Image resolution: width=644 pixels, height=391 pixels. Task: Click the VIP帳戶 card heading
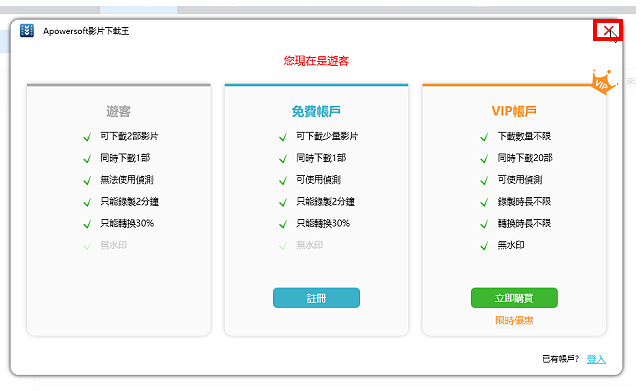tap(514, 111)
